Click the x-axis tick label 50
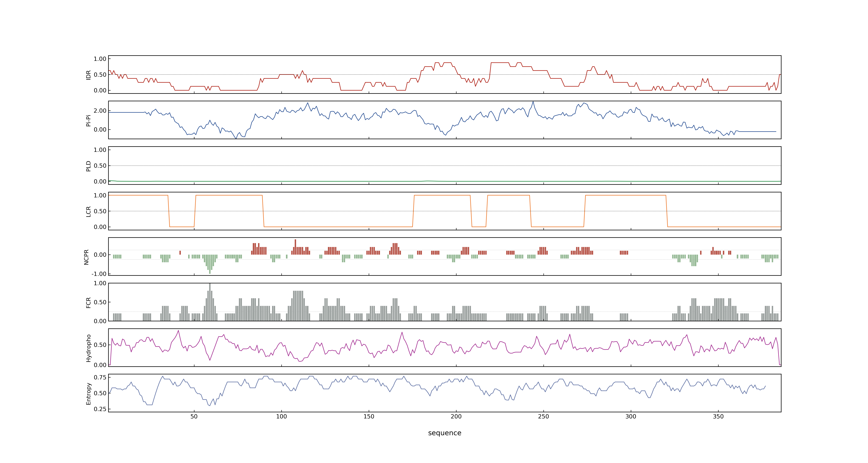This screenshot has width=868, height=463. pos(194,416)
